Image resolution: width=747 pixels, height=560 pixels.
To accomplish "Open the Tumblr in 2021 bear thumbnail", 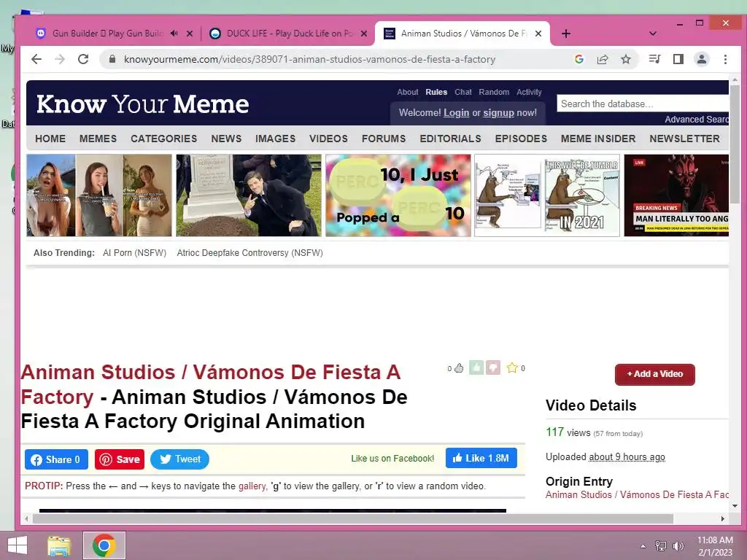I will point(547,195).
